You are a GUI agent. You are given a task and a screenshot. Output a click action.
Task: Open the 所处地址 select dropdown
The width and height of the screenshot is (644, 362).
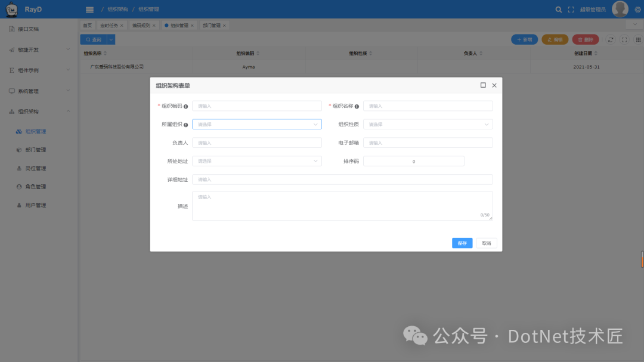(256, 161)
